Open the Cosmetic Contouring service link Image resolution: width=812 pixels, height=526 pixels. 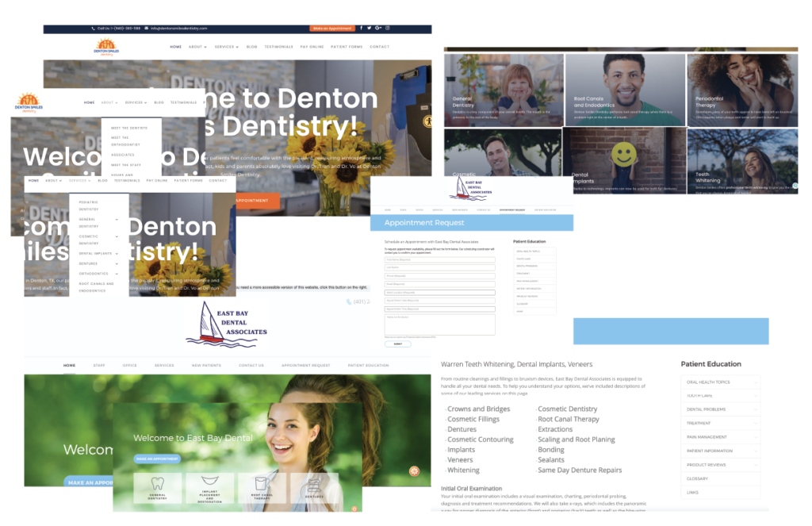click(x=480, y=440)
